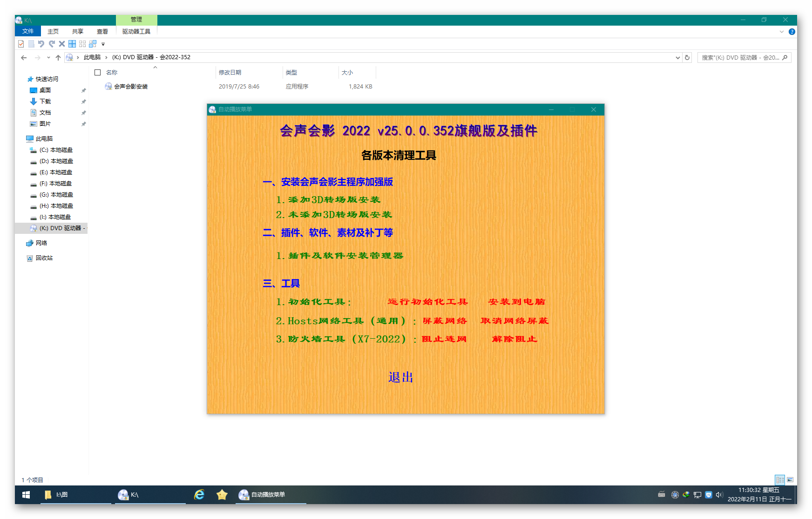
Task: Switch to the 主页 ribbon tab
Action: click(53, 31)
